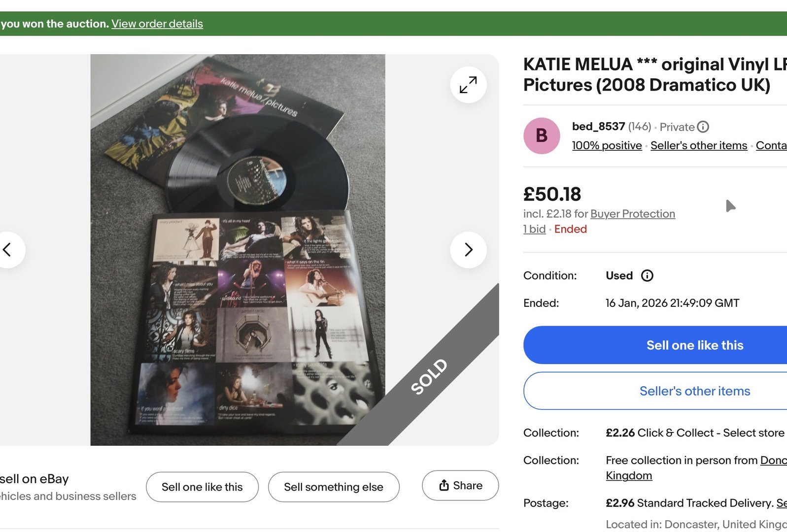The image size is (787, 532).
Task: Open Buyer Protection details
Action: 632,214
